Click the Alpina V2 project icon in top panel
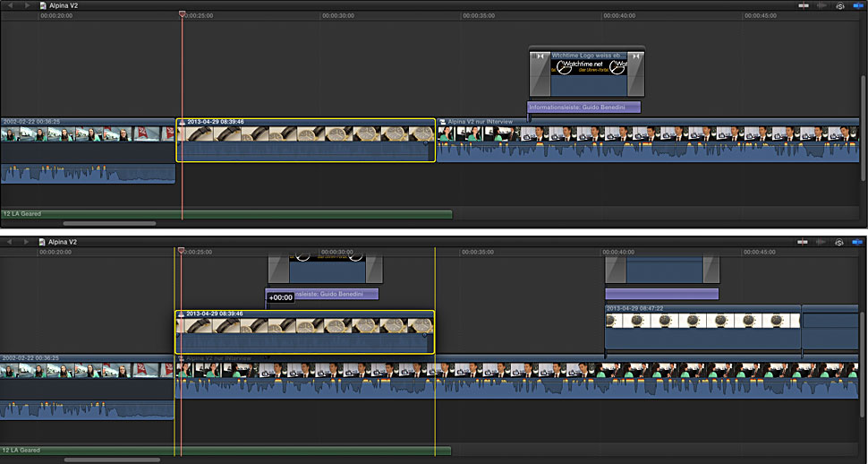This screenshot has width=868, height=464. pyautogui.click(x=43, y=4)
